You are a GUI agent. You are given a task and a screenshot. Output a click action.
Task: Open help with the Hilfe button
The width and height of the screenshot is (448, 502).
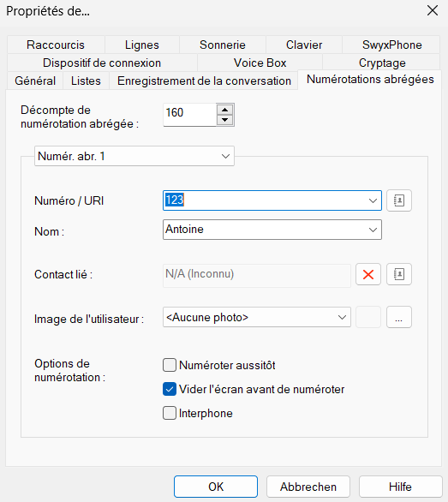pyautogui.click(x=401, y=487)
